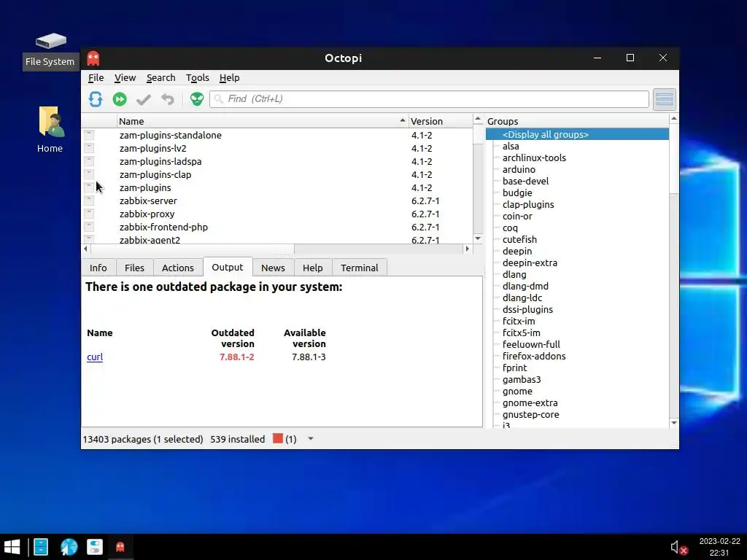Select the alsa group
The width and height of the screenshot is (747, 560).
pyautogui.click(x=511, y=146)
